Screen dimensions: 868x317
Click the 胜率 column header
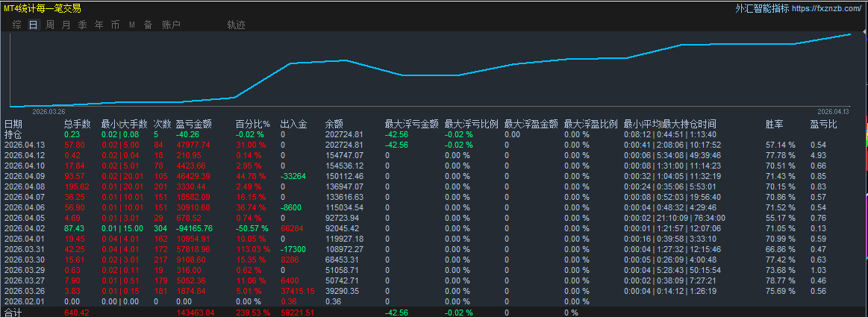(x=775, y=124)
